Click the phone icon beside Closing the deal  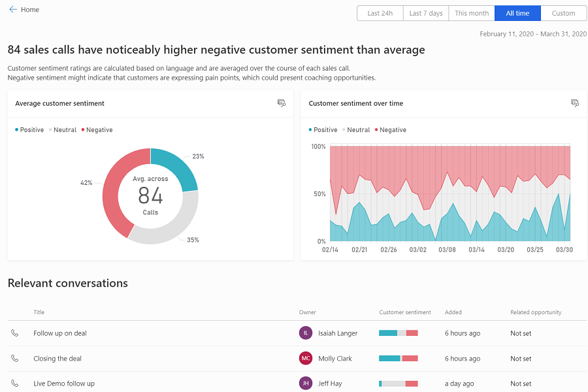(x=15, y=358)
